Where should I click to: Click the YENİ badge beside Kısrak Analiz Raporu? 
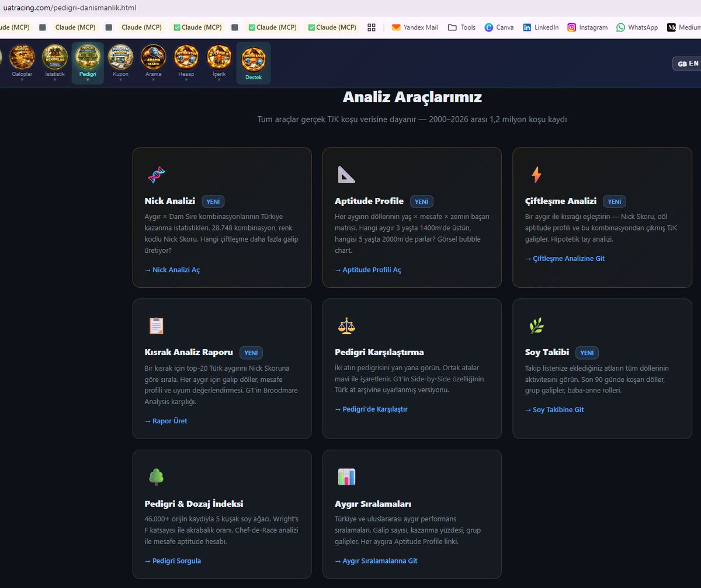click(x=251, y=353)
